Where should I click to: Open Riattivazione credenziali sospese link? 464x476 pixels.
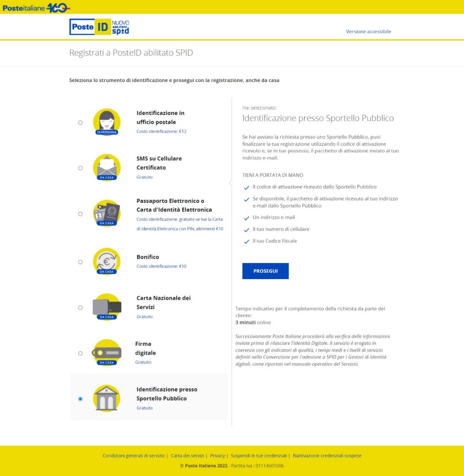(327, 456)
